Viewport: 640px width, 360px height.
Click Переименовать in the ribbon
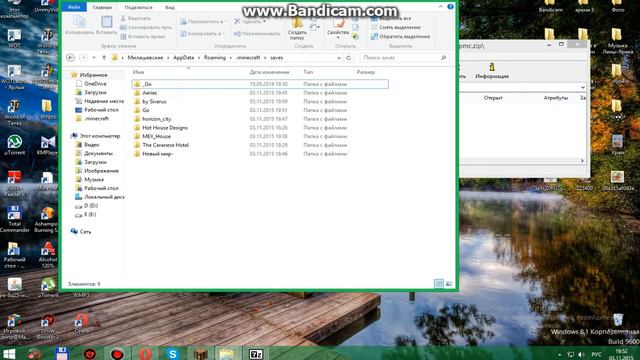[x=257, y=34]
